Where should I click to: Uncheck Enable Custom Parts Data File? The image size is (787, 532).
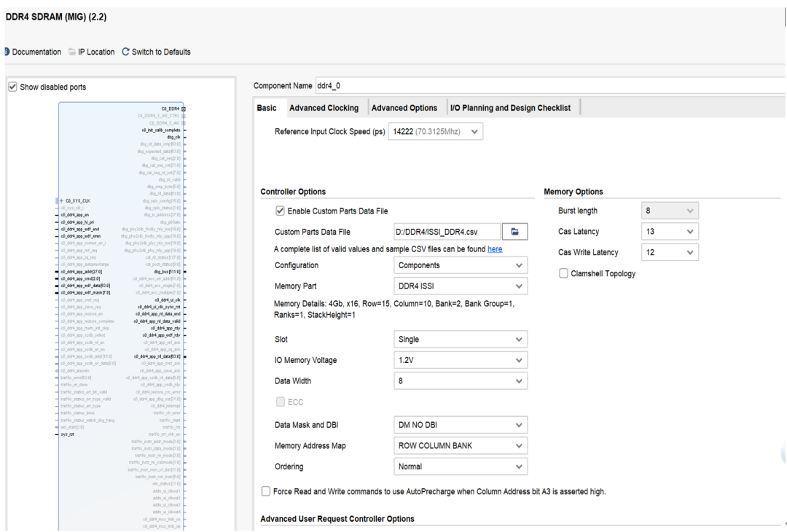click(280, 211)
